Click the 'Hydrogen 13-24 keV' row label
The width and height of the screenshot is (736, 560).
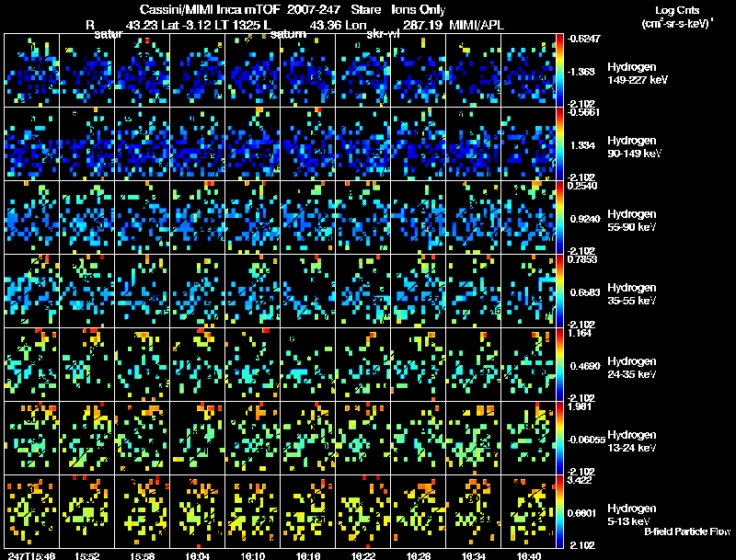coord(632,441)
